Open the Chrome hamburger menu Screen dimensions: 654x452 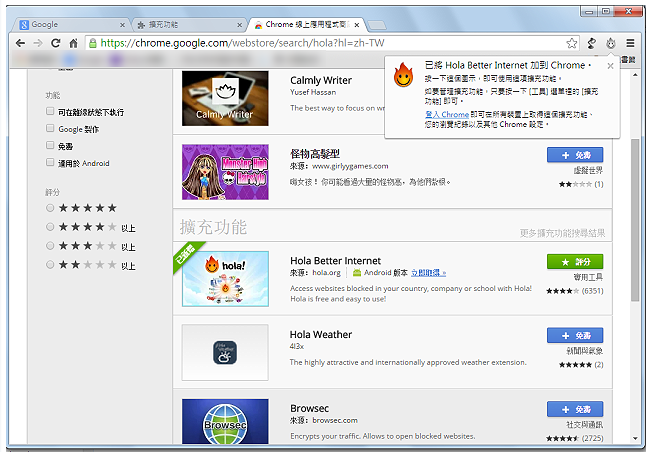[630, 43]
